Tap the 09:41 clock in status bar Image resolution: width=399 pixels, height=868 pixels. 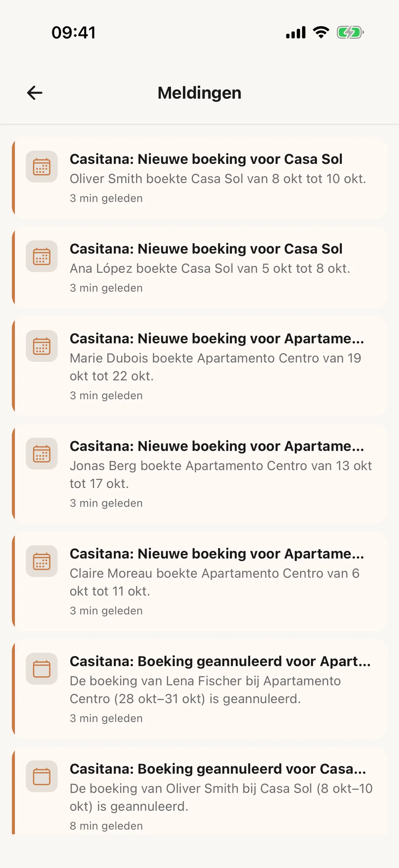click(x=74, y=33)
